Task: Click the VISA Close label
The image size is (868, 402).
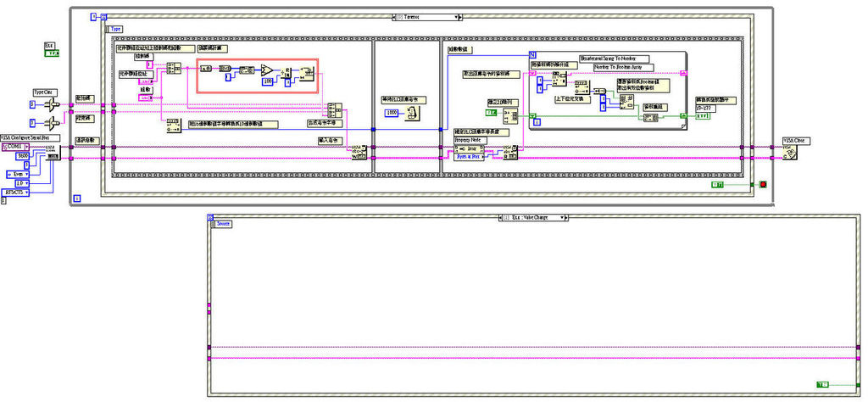Action: click(796, 141)
